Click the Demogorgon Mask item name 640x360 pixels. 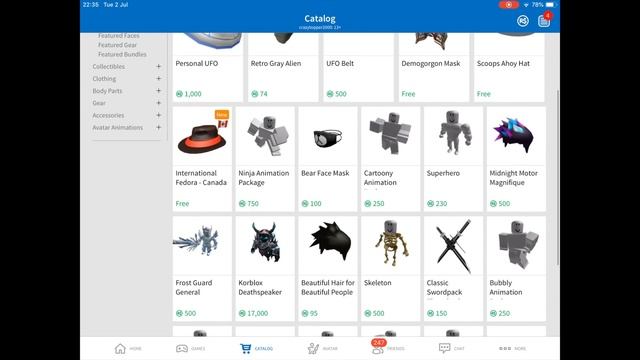(431, 63)
